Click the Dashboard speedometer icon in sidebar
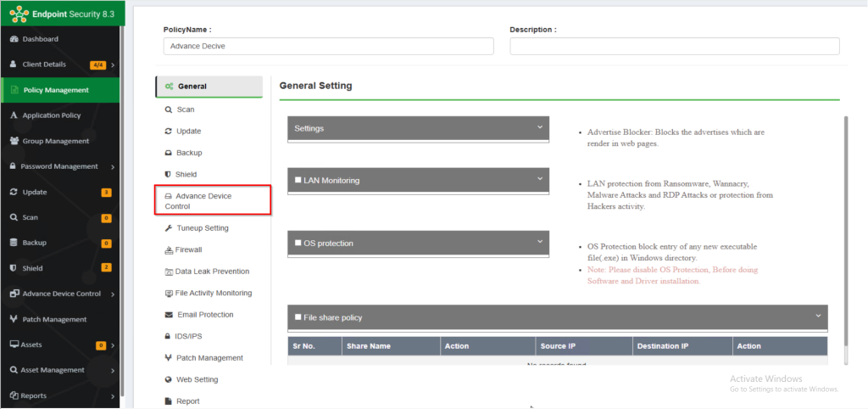This screenshot has width=868, height=409. point(14,39)
